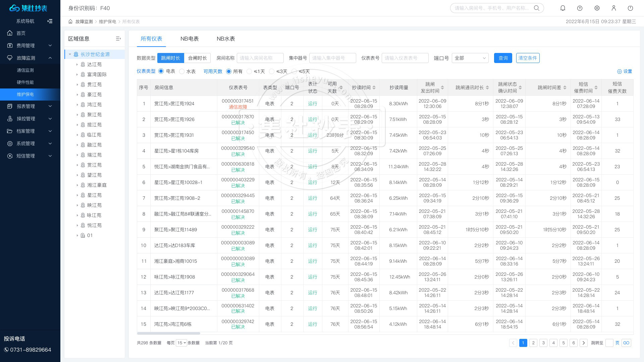This screenshot has height=362, width=644.
Task: Click the notification bell icon
Action: (x=563, y=8)
